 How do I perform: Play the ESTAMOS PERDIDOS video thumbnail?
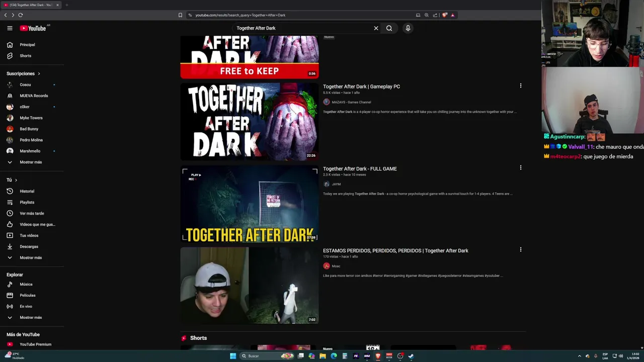pos(250,285)
